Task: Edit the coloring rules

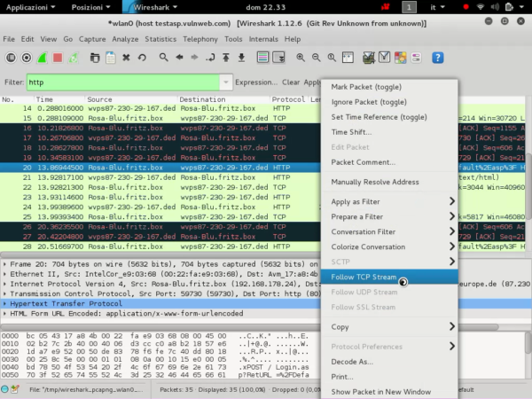Action: coord(400,58)
